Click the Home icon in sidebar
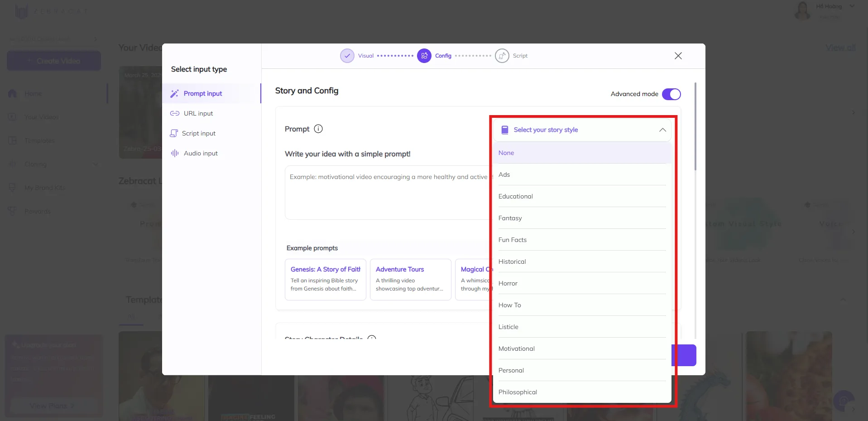The image size is (868, 421). [x=13, y=93]
